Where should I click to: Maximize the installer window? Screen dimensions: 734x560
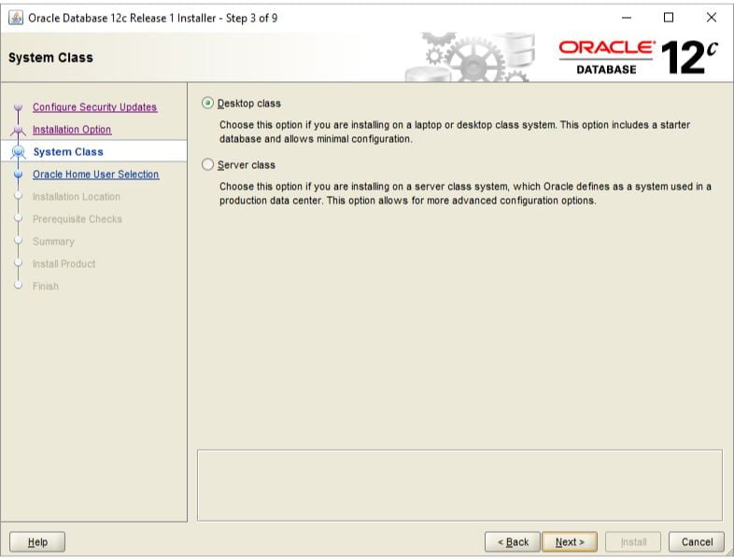[669, 18]
